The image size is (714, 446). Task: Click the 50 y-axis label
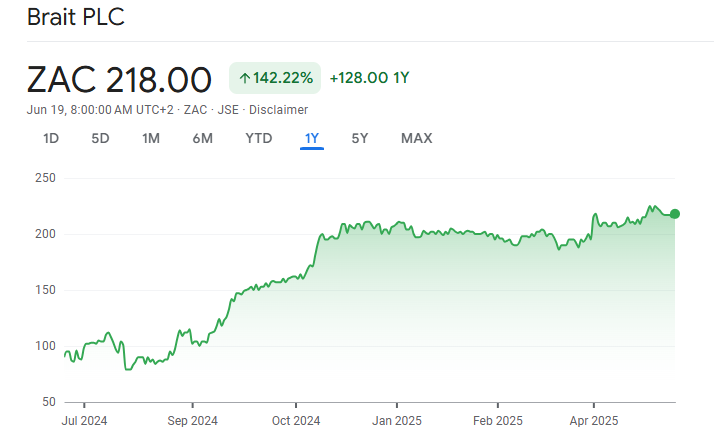49,402
